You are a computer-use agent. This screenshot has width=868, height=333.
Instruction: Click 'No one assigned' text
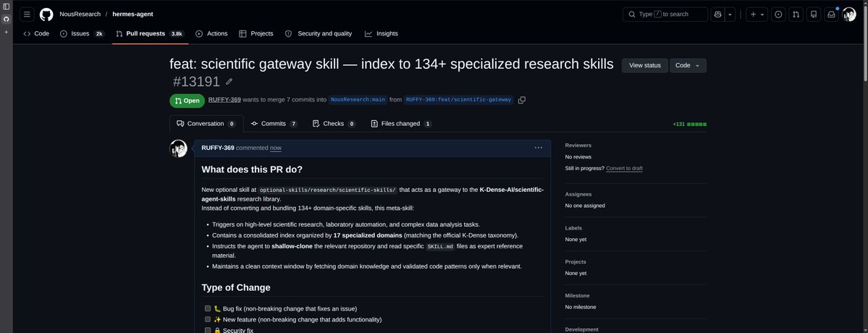[x=584, y=206]
